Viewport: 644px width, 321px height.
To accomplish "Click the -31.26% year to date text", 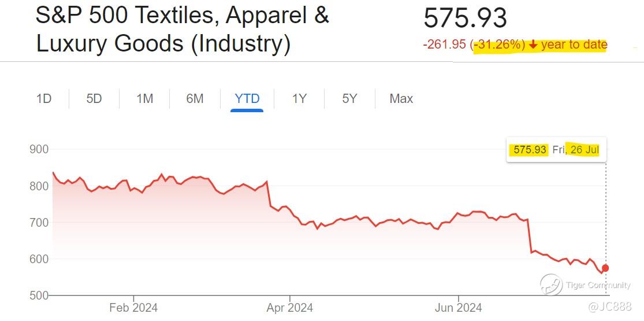I will coord(539,45).
